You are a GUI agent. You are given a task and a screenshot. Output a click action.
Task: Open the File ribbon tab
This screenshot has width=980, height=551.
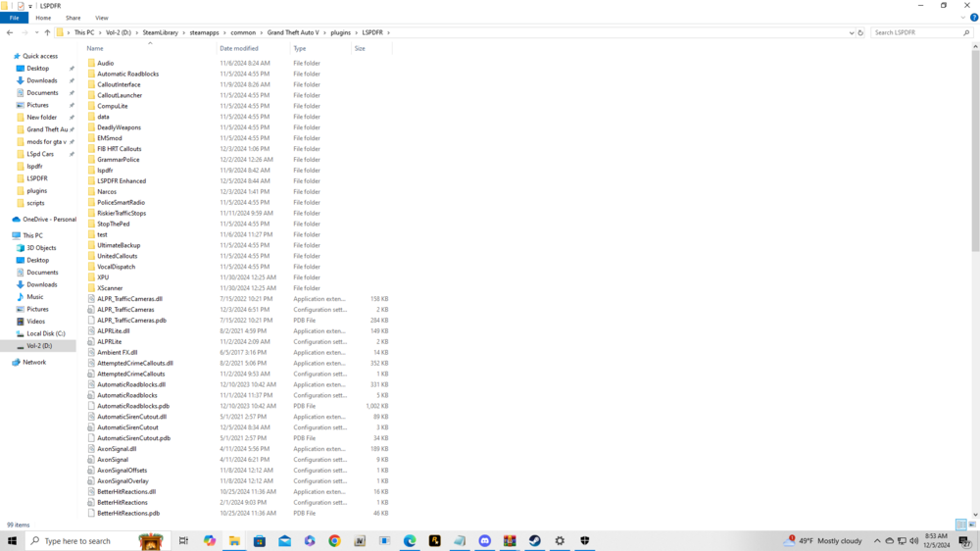(x=14, y=18)
